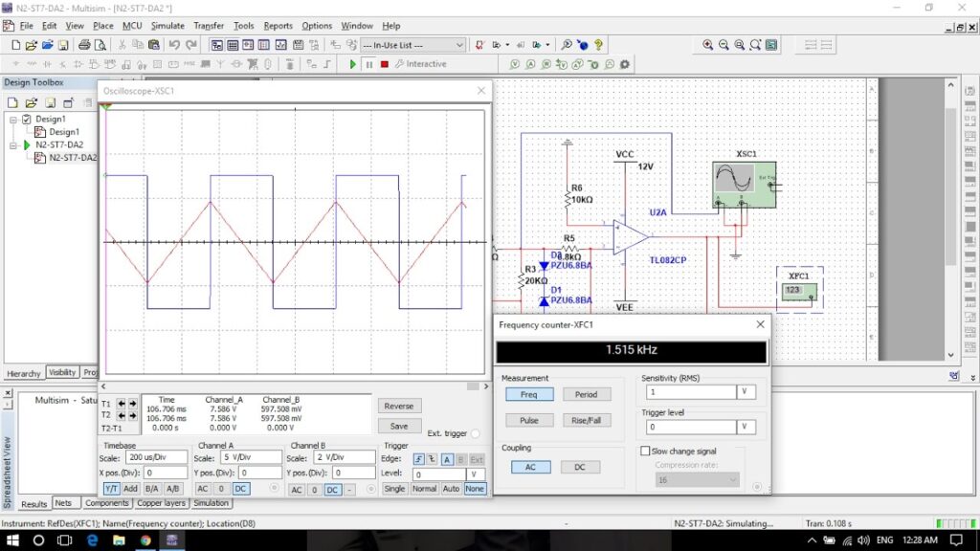Set oscilloscope trigger to Auto
Screen dimensions: 980x551
(451, 489)
